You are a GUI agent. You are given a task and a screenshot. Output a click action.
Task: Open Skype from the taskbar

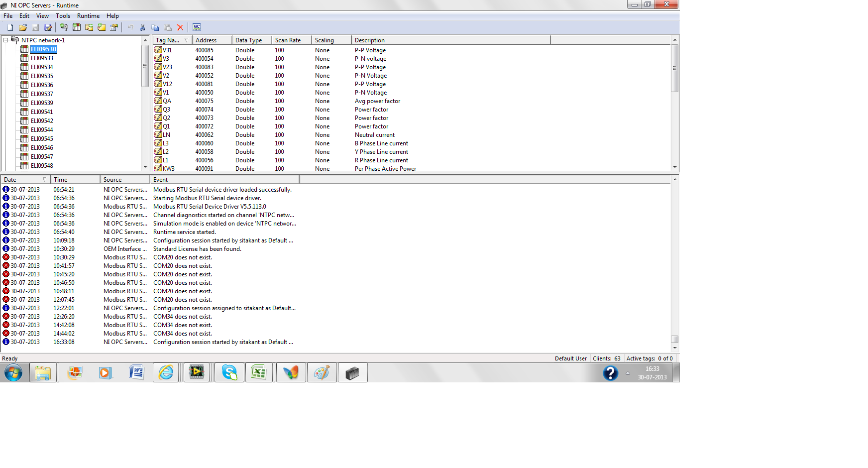click(x=229, y=372)
